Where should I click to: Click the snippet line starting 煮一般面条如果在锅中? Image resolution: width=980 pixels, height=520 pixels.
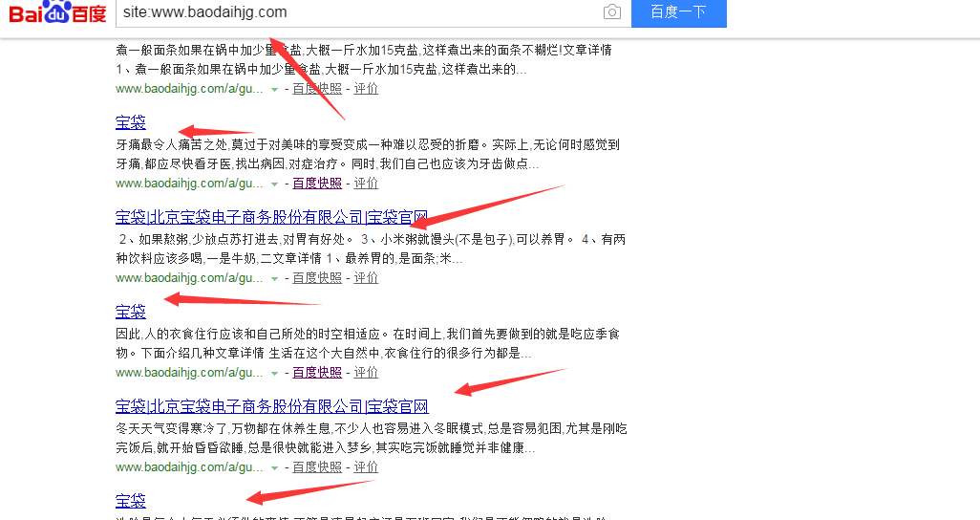[364, 50]
